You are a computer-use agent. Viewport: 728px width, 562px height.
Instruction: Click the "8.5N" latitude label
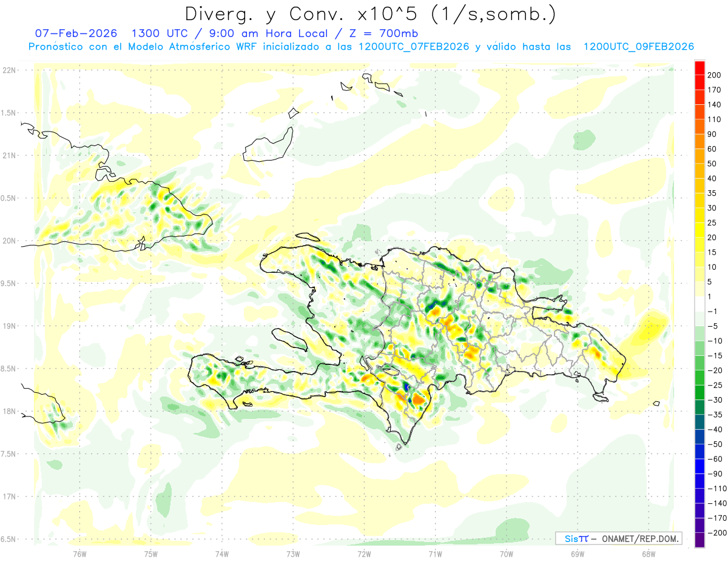coord(9,369)
